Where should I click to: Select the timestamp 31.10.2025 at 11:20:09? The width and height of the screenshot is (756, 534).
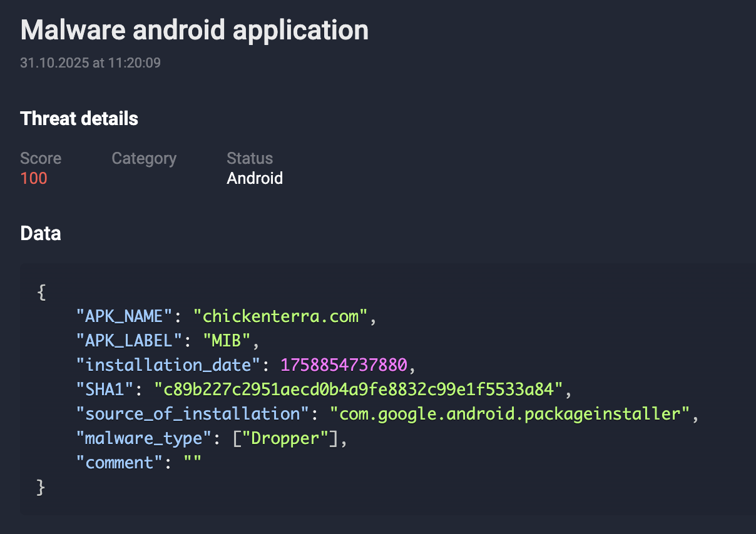click(90, 63)
